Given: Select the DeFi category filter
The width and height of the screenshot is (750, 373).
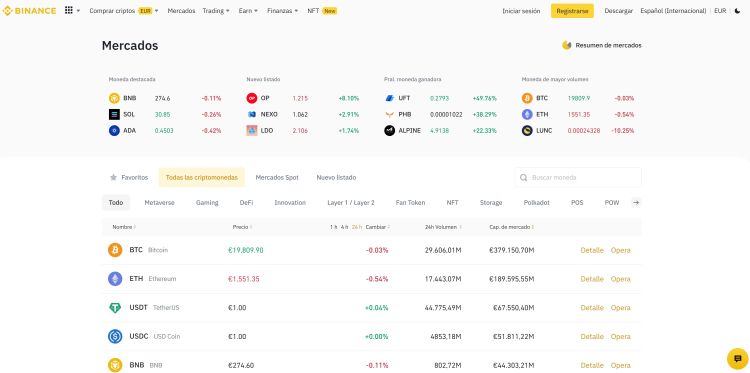Looking at the screenshot, I should (x=246, y=203).
